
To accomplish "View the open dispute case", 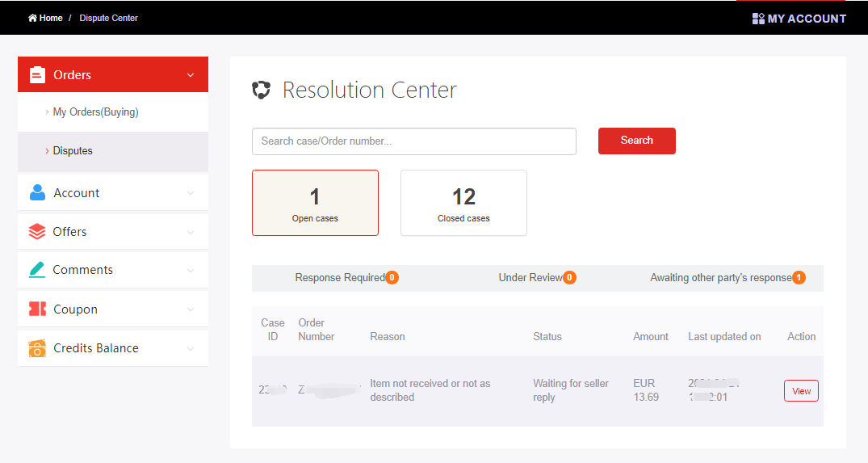I will [x=801, y=391].
